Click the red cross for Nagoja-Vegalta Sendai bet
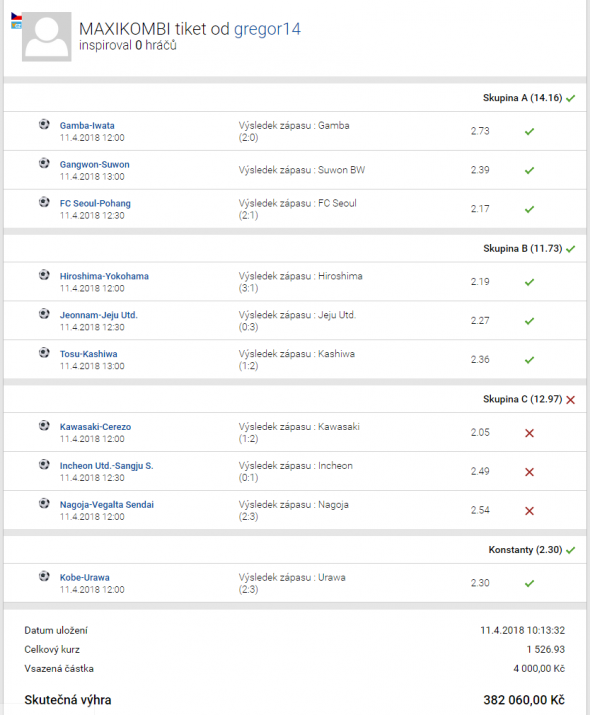 pos(529,511)
